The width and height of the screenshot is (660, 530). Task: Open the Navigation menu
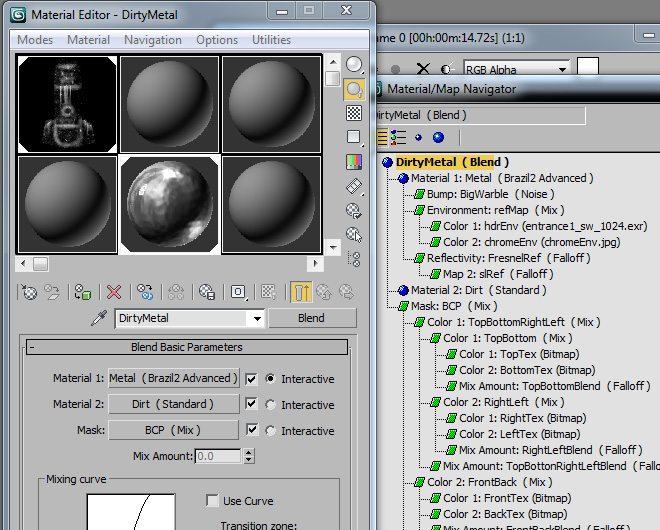[153, 40]
